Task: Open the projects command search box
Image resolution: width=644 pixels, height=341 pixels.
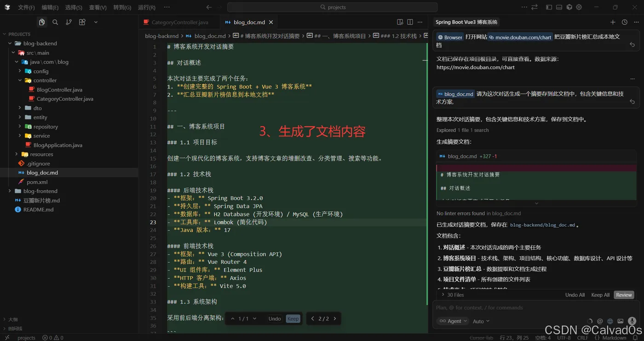Action: coord(332,7)
